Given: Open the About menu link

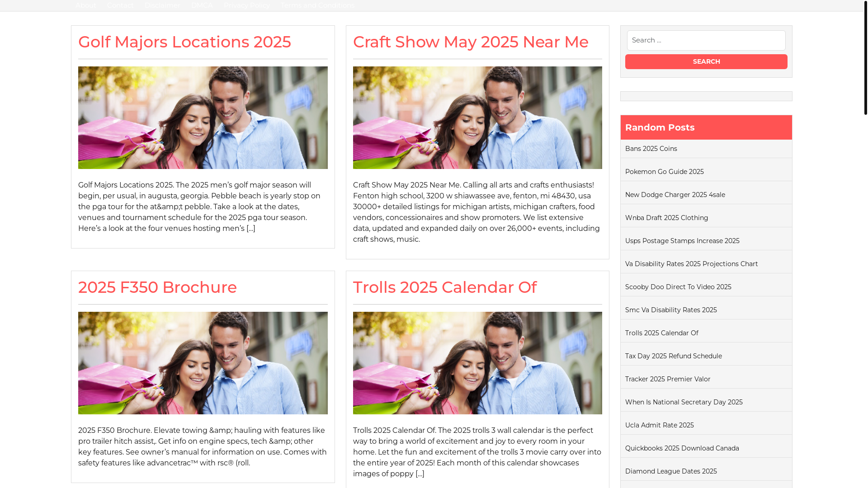Looking at the screenshot, I should (x=86, y=5).
